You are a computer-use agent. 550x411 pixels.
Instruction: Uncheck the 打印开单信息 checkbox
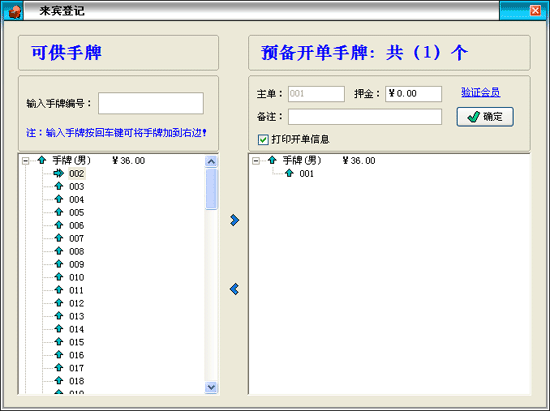tap(263, 140)
